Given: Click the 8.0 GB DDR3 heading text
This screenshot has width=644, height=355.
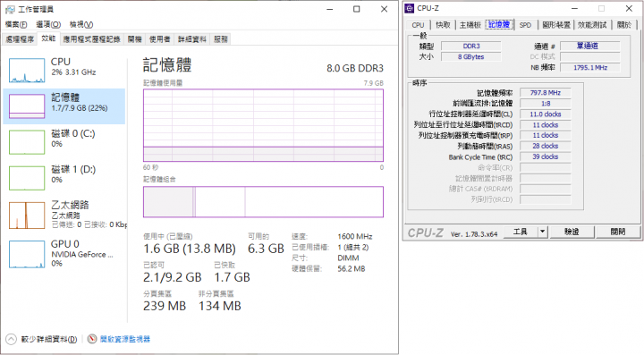Looking at the screenshot, I should tap(355, 68).
